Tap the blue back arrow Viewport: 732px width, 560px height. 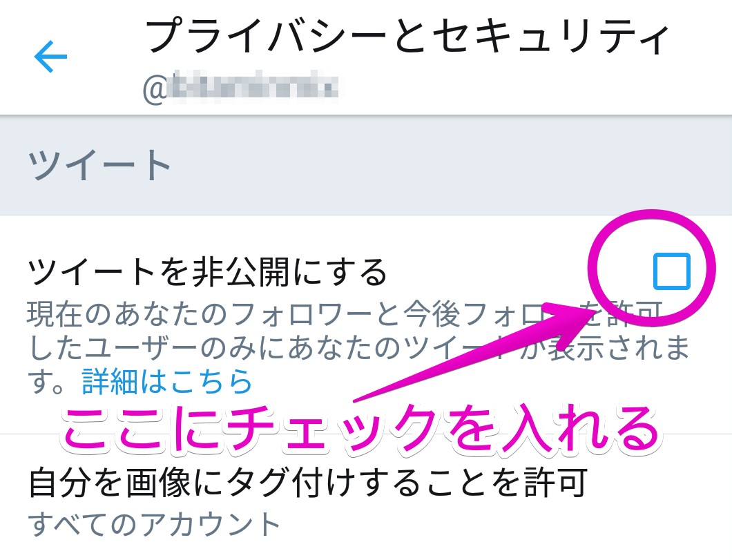click(51, 57)
